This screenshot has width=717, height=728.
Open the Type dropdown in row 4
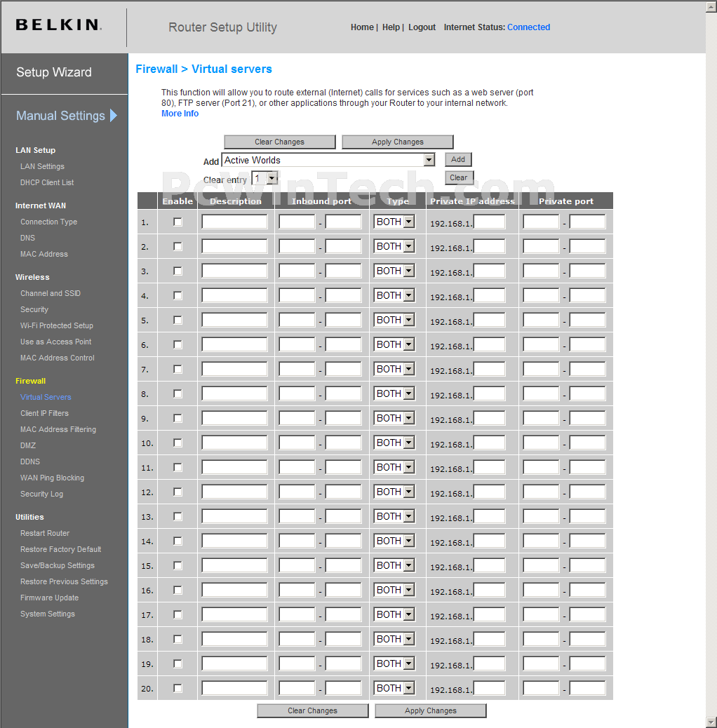(394, 295)
